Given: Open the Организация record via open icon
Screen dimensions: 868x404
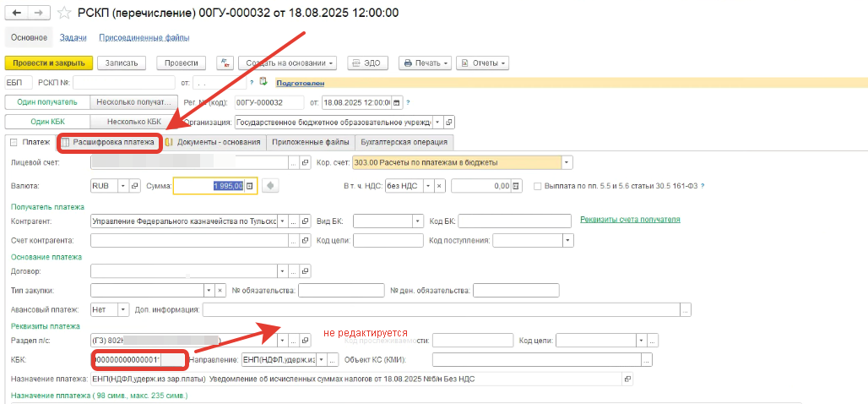Looking at the screenshot, I should [x=449, y=122].
